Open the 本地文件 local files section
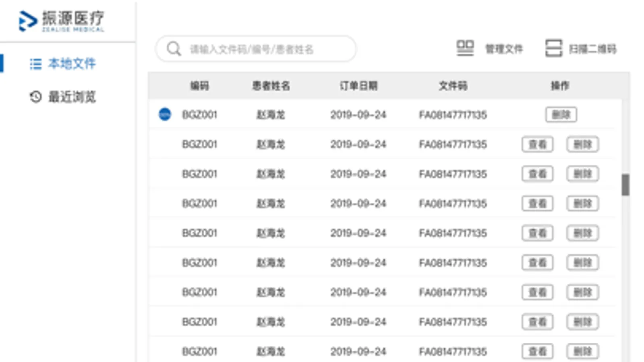The image size is (644, 362). point(63,64)
